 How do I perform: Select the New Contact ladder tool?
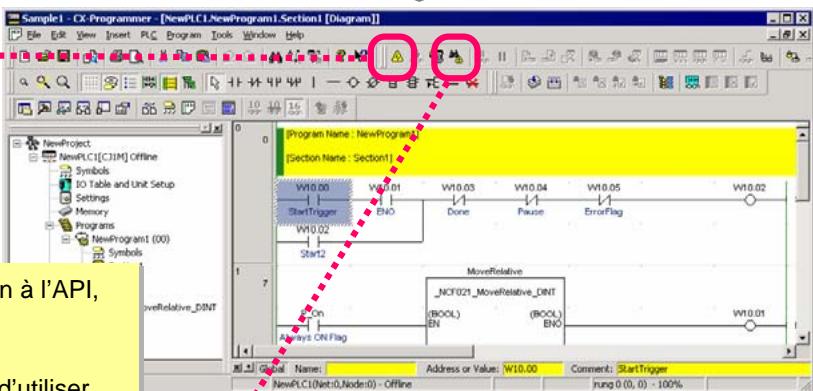coord(235,82)
